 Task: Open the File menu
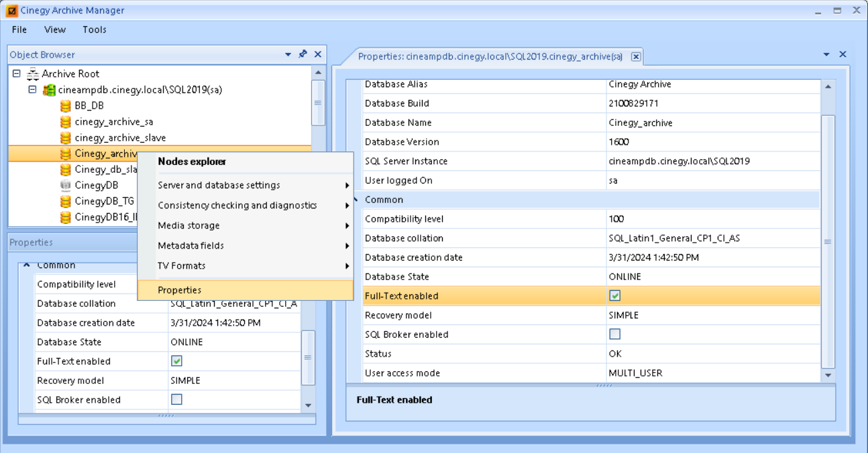19,29
